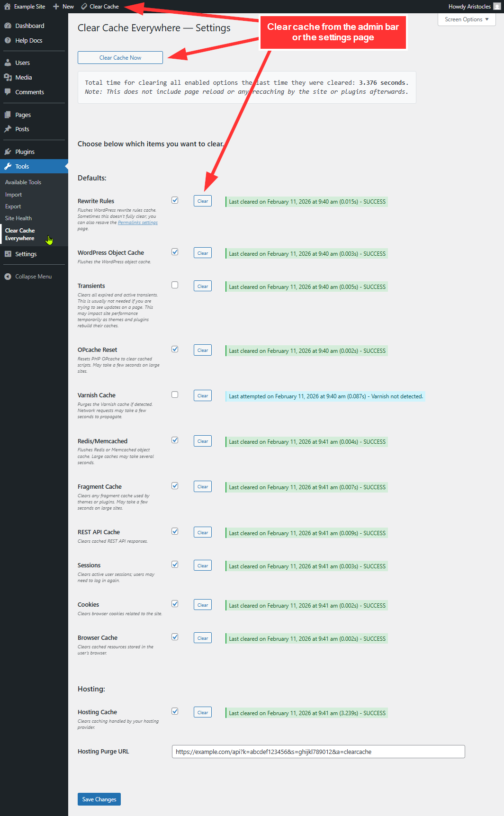This screenshot has width=504, height=816.
Task: Click the Save Changes button
Action: tap(99, 799)
